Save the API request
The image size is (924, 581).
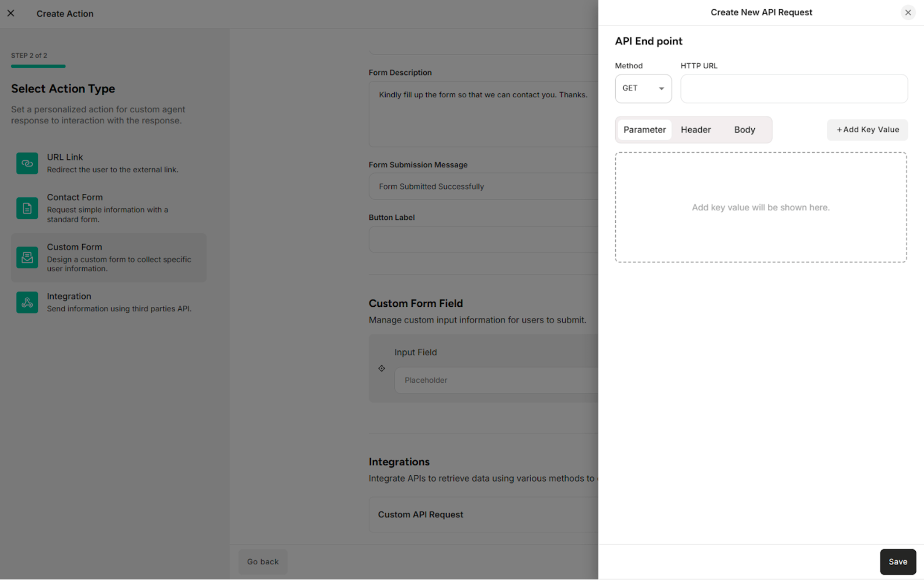click(x=897, y=561)
